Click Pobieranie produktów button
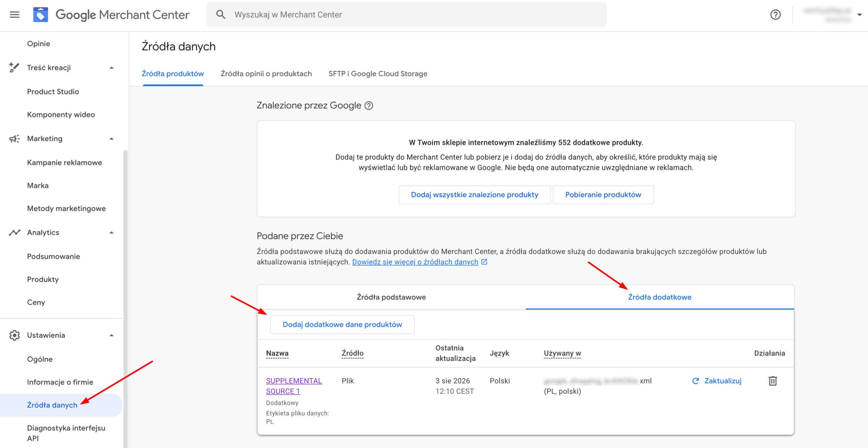The width and height of the screenshot is (868, 448). point(603,195)
